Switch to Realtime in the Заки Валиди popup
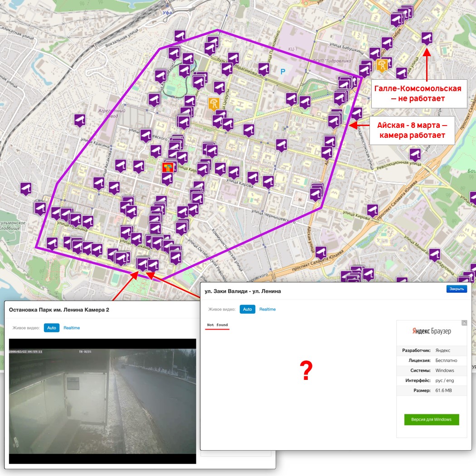Screen dimensions: 476x476 tap(267, 309)
